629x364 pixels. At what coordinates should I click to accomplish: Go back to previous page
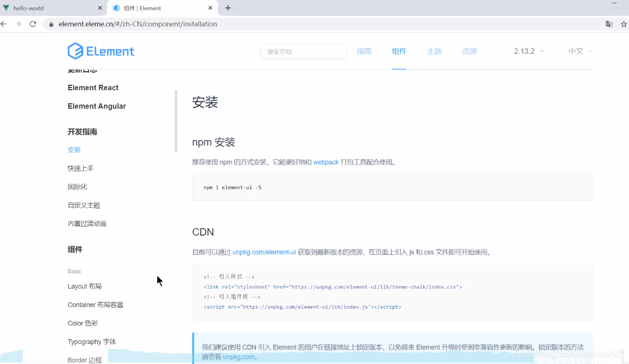pos(4,24)
